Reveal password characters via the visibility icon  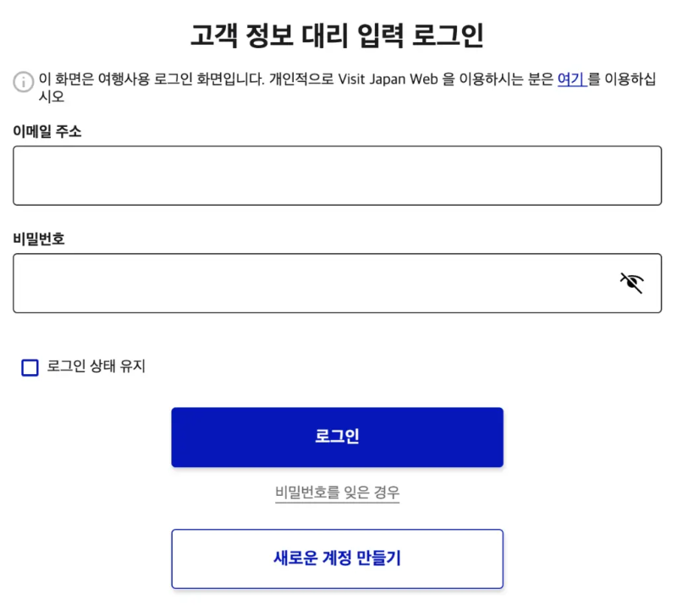pyautogui.click(x=631, y=283)
